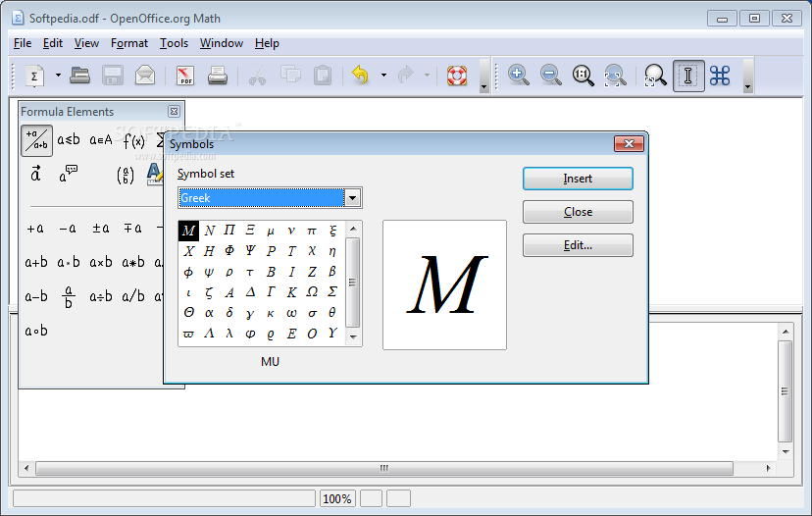Click the Print icon
Viewport: 812px width, 516px height.
tap(218, 76)
